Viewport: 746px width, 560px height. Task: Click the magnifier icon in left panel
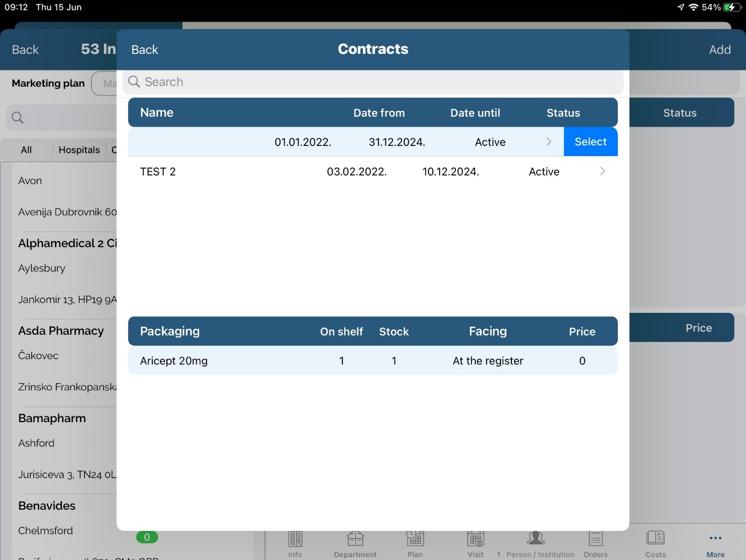point(18,117)
